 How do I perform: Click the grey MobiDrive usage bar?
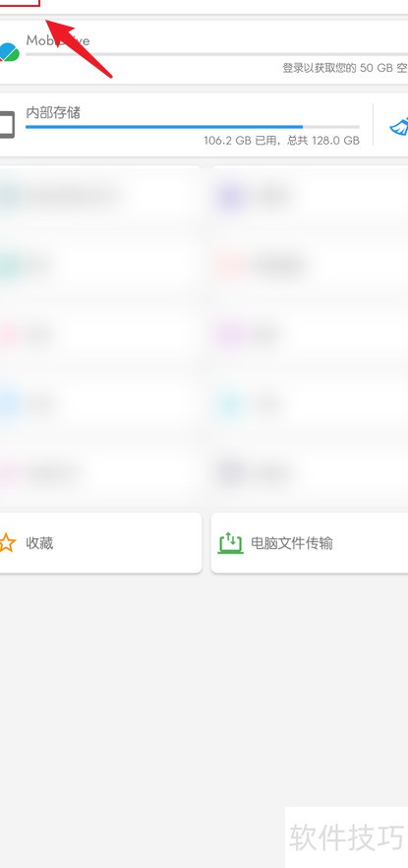(216, 54)
